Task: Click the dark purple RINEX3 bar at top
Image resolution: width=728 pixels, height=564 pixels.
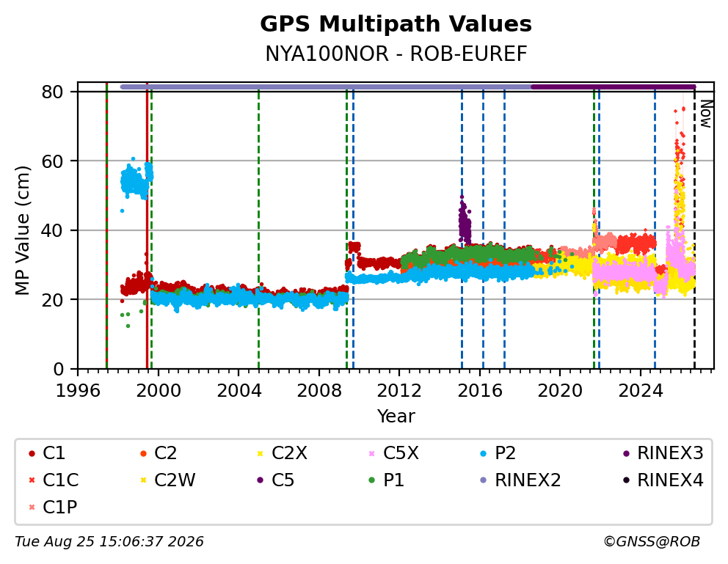Action: 614,87
